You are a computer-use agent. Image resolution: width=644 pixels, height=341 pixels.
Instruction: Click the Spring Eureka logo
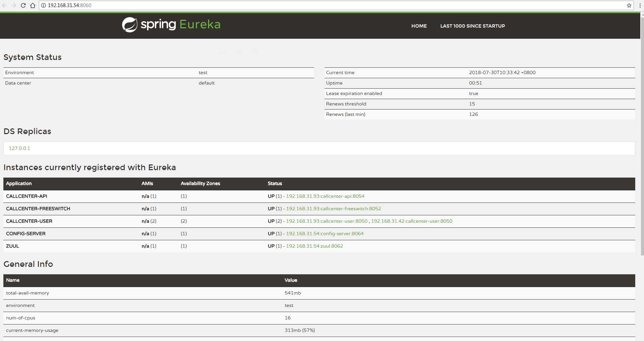171,25
